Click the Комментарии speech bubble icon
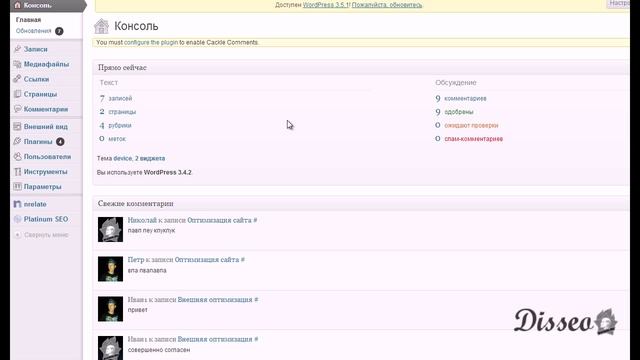This screenshot has width=640, height=360. coord(17,109)
